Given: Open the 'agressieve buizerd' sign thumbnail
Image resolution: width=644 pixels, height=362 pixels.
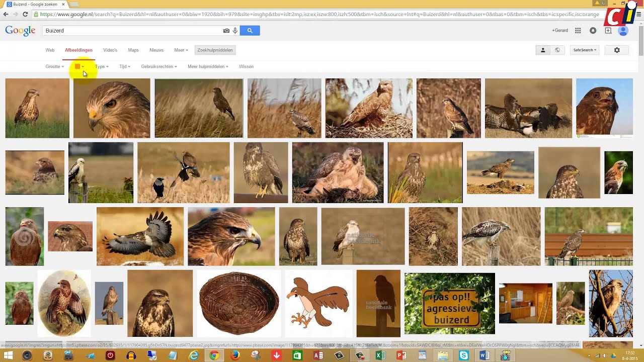Looking at the screenshot, I should click(450, 304).
